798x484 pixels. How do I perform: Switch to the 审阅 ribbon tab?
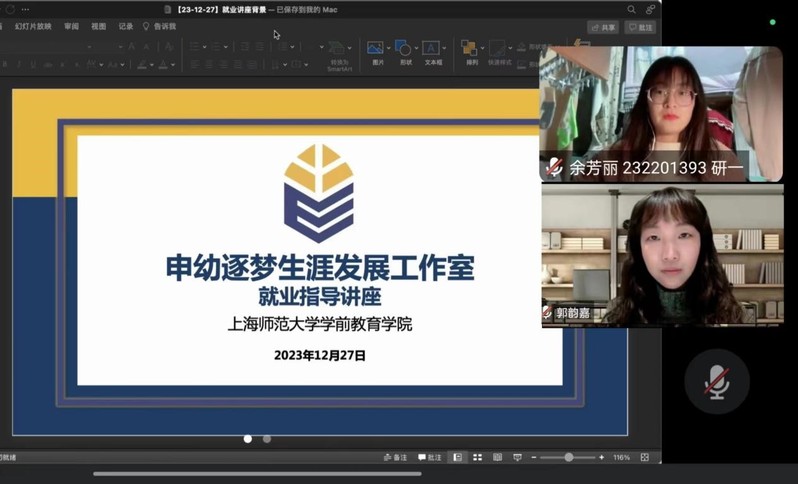click(x=71, y=26)
